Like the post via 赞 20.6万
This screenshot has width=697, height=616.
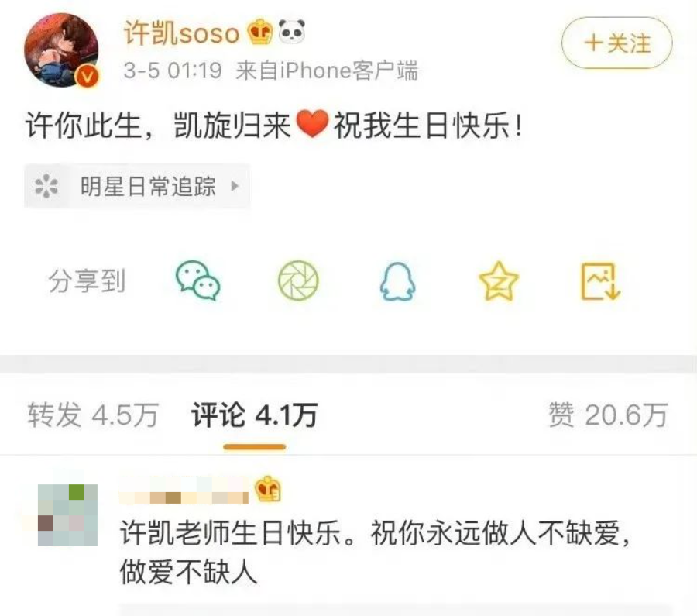click(x=608, y=415)
